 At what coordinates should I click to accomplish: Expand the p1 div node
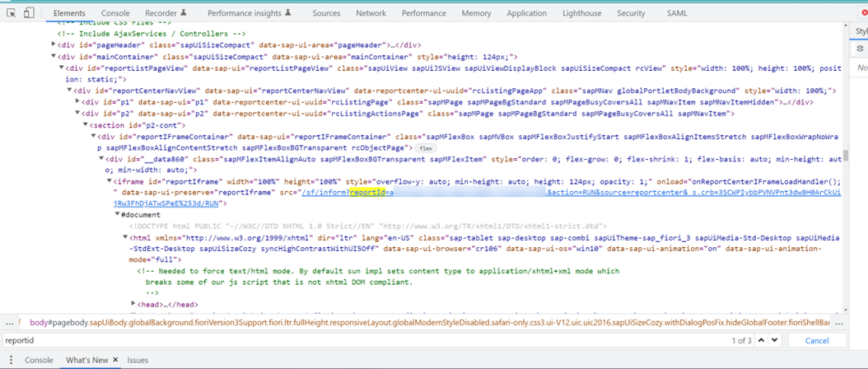(77, 102)
